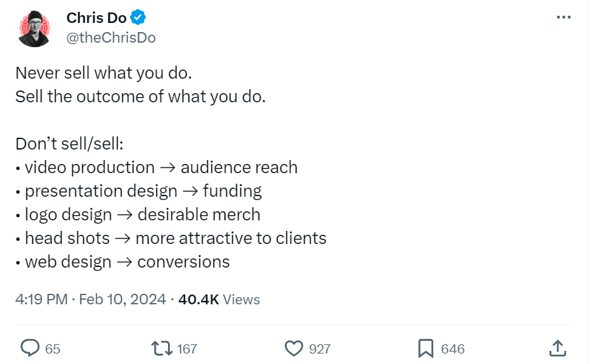Click the share upload icon
This screenshot has height=364, width=594.
pyautogui.click(x=557, y=348)
